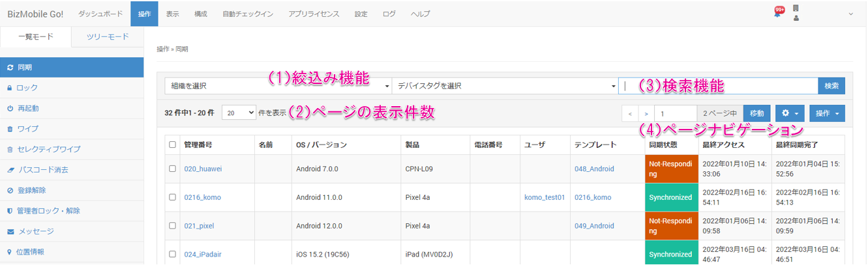This screenshot has height=265, width=868.
Task: Go to next page with > arrow
Action: point(646,113)
